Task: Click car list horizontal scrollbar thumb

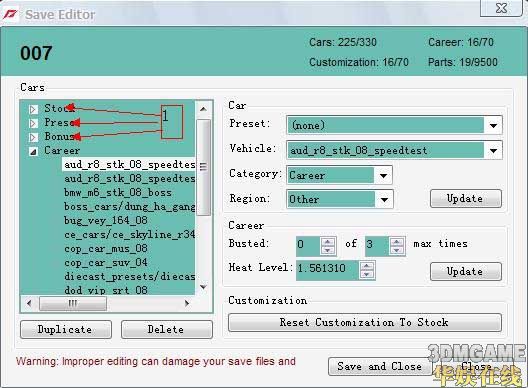Action: [x=73, y=303]
